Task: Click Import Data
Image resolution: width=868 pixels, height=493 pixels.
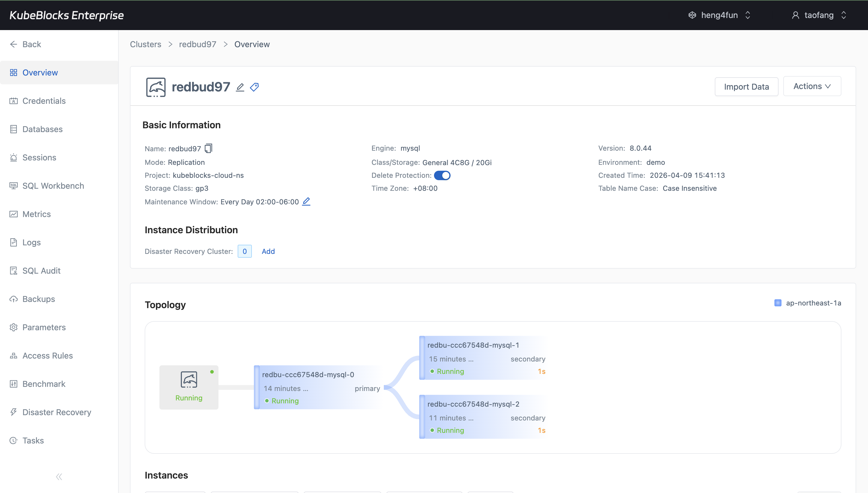Action: coord(747,86)
